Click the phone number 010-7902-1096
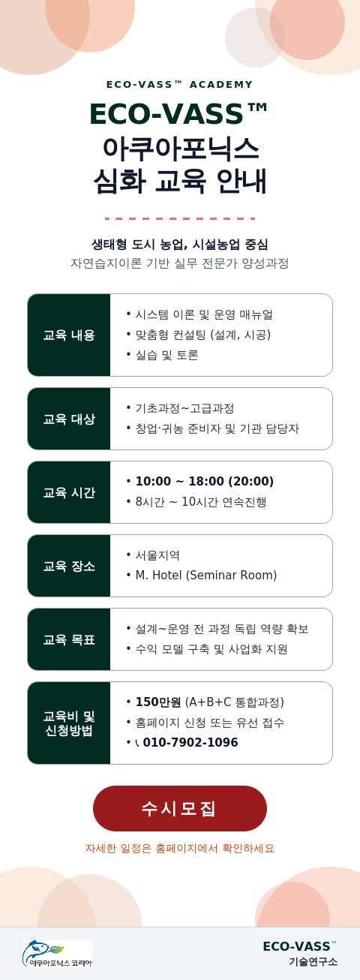The height and width of the screenshot is (980, 360). click(x=190, y=743)
